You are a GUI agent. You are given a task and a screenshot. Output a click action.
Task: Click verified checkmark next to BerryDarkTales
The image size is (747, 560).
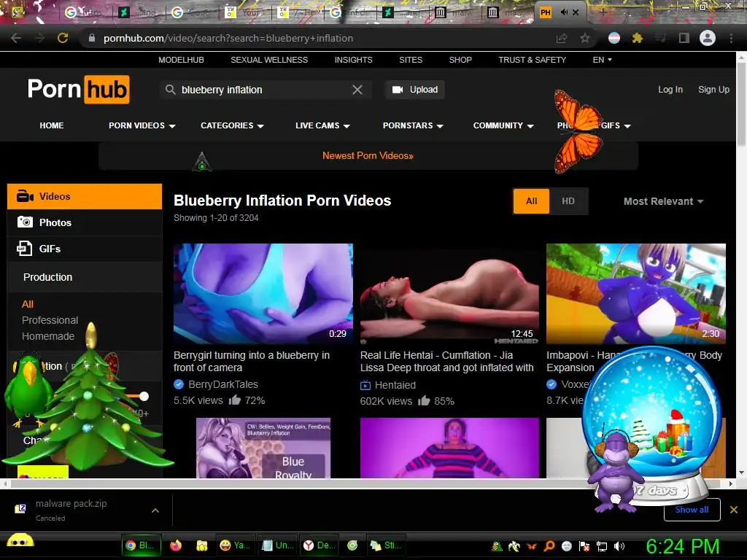pyautogui.click(x=179, y=384)
